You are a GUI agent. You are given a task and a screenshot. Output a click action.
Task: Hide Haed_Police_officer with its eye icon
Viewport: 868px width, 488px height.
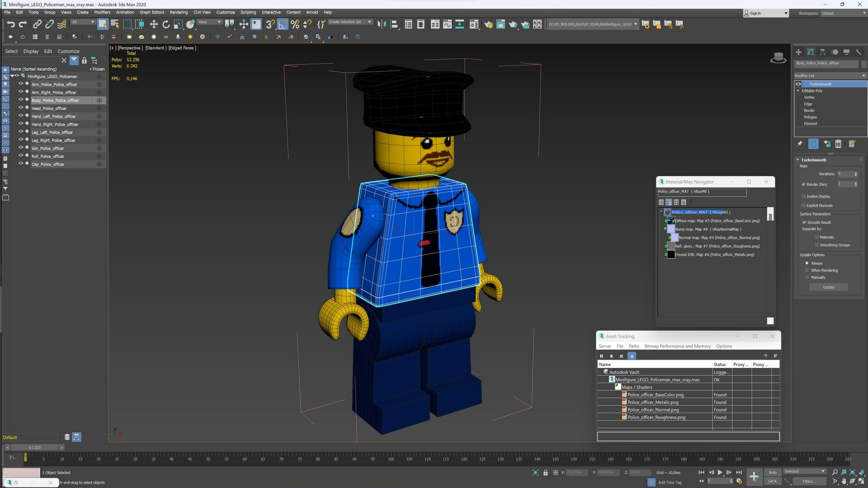coord(20,108)
